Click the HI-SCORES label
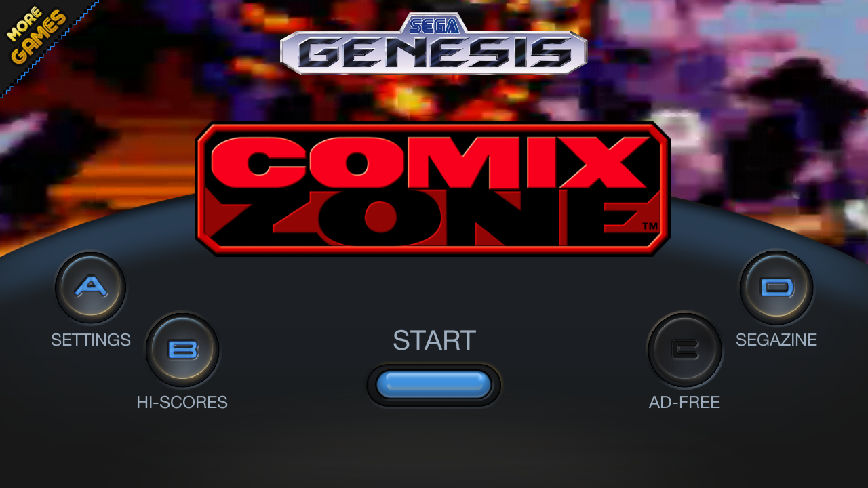The image size is (868, 488). pos(182,402)
